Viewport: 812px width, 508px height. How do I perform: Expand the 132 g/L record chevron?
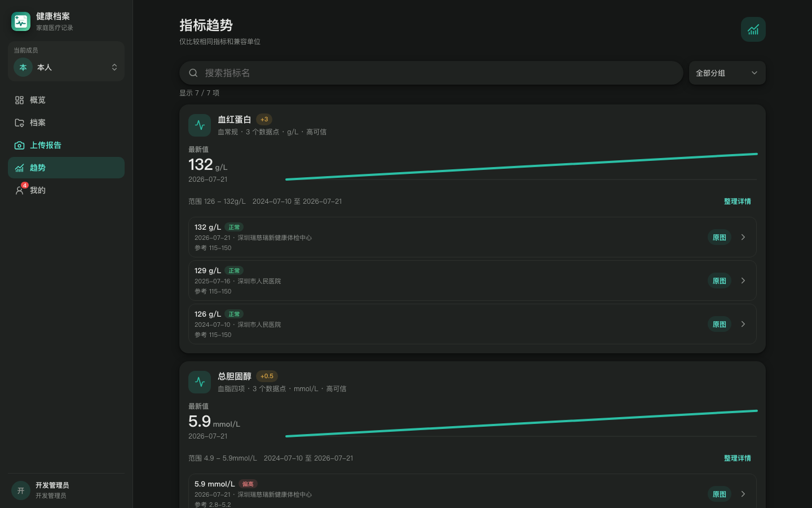(x=743, y=237)
